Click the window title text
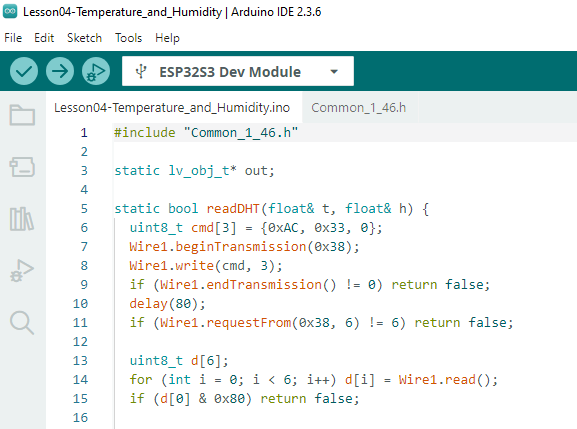The image size is (577, 429). pos(172,12)
